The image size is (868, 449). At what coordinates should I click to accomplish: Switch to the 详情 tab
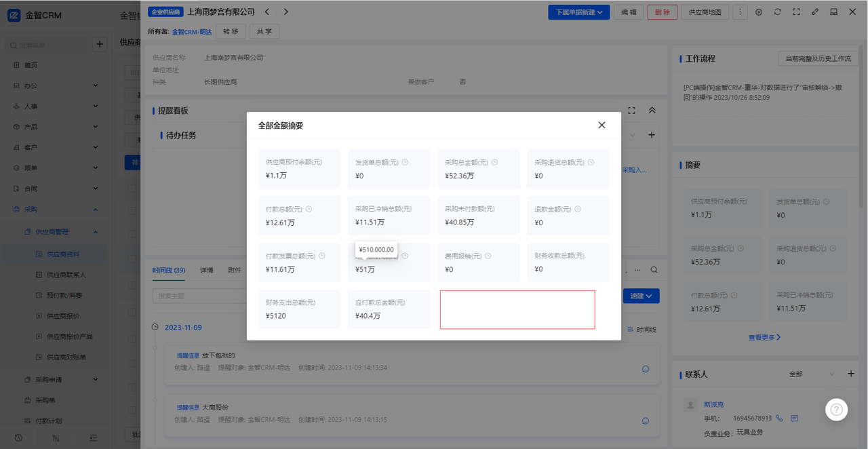[206, 270]
